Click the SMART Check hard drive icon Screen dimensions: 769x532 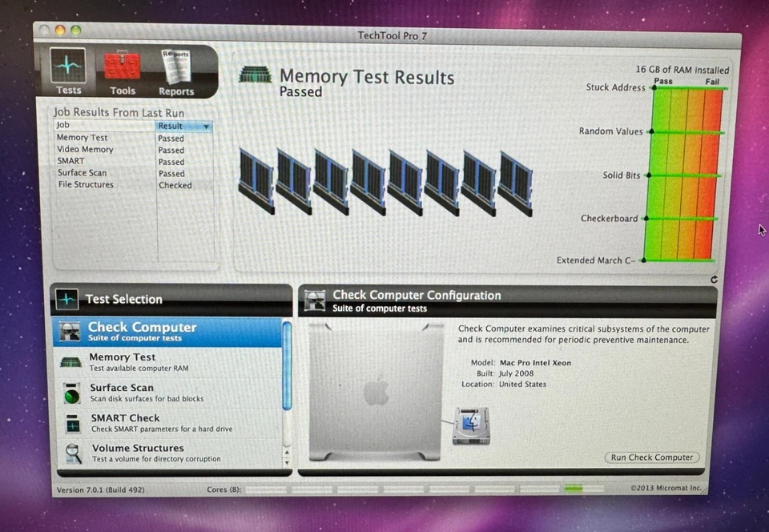pos(72,423)
